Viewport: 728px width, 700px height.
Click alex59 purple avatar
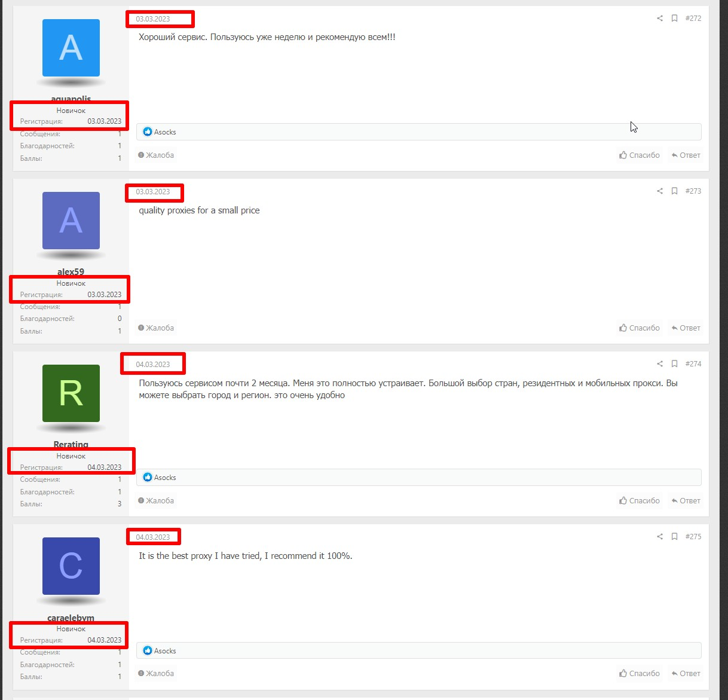(x=71, y=221)
